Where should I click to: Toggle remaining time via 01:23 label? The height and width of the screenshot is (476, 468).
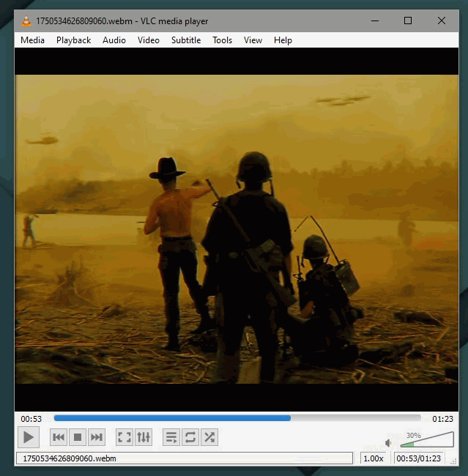coord(442,419)
